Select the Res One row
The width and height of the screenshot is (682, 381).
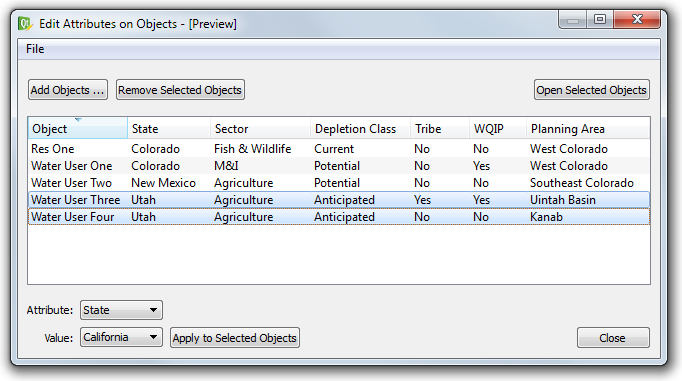tap(339, 149)
